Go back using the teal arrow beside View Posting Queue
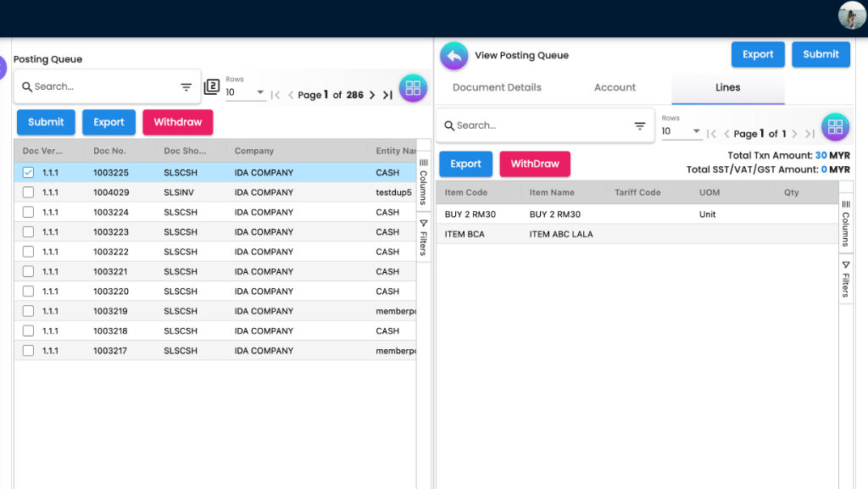Viewport: 868px width, 489px height. click(x=454, y=53)
